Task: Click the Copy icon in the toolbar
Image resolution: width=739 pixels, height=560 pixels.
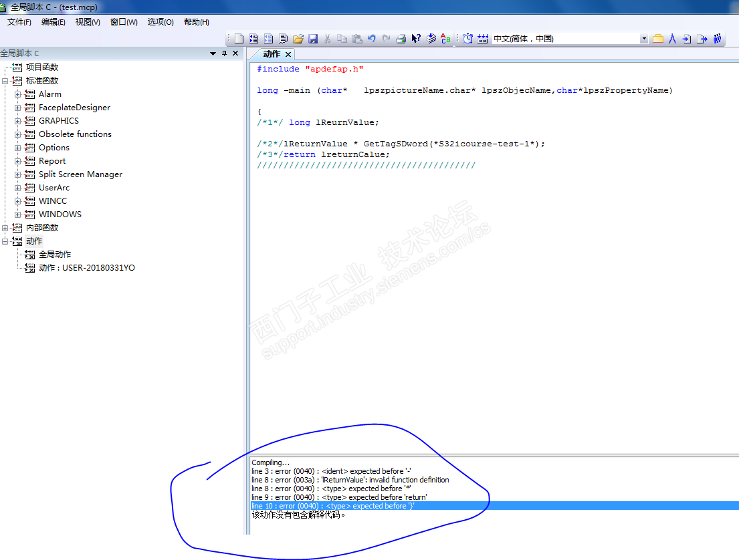Action: (342, 39)
